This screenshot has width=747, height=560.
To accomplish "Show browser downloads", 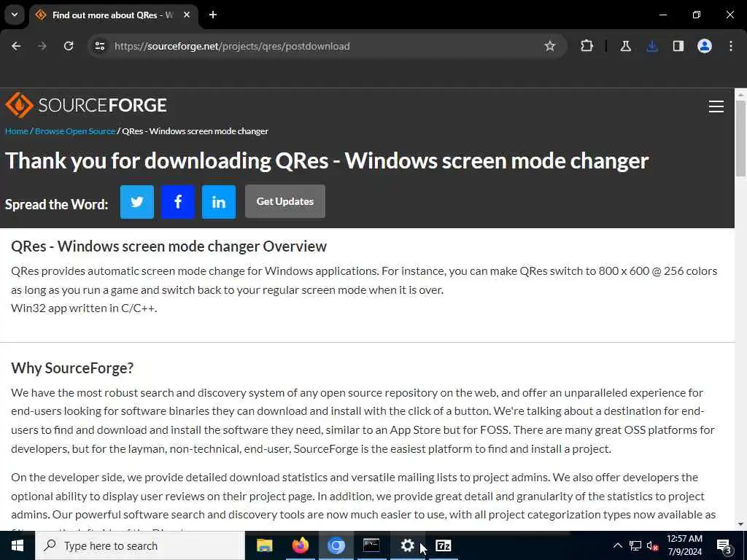I will tap(652, 46).
